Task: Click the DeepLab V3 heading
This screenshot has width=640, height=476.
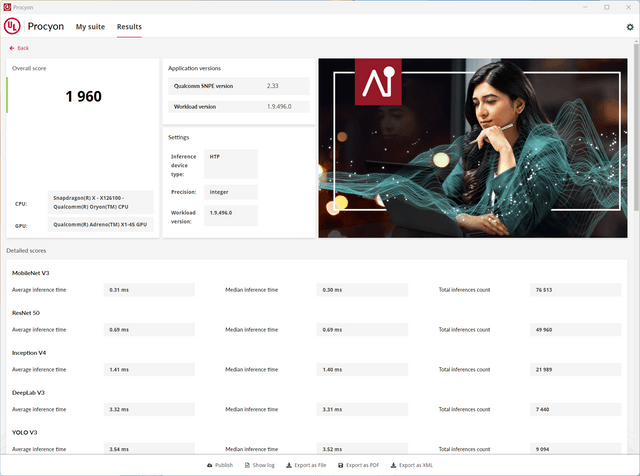Action: coord(28,393)
